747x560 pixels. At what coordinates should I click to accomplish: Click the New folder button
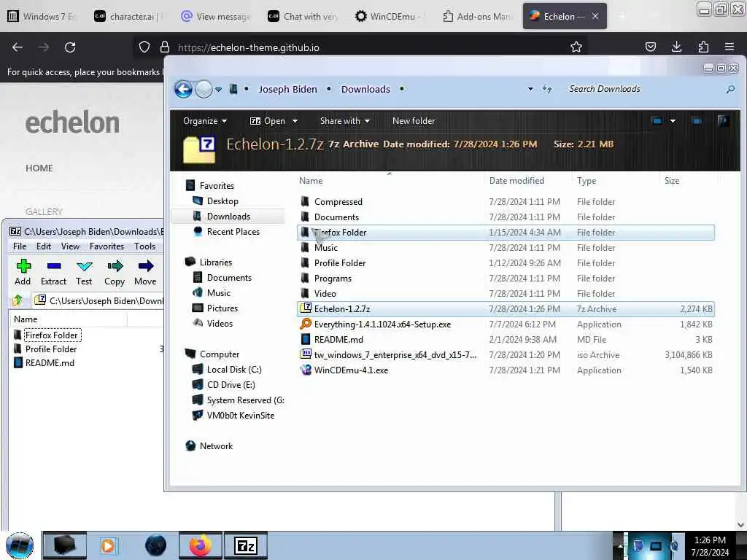(x=414, y=121)
